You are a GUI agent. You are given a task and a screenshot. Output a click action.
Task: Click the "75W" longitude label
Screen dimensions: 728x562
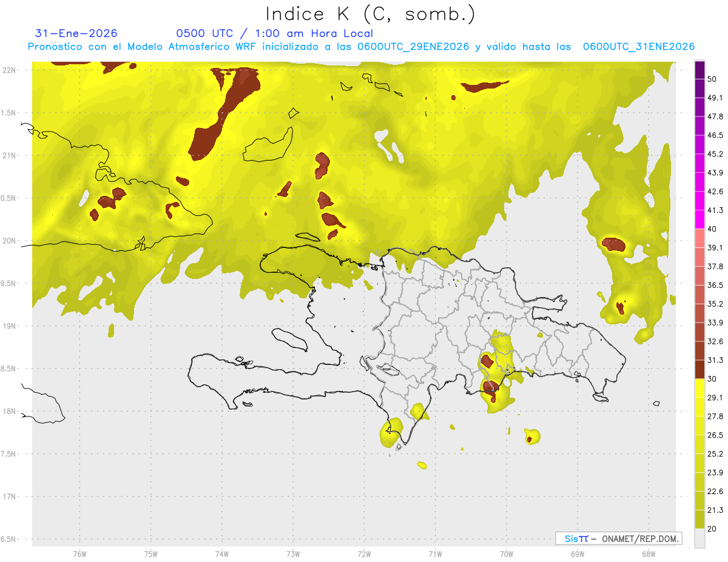tap(151, 554)
